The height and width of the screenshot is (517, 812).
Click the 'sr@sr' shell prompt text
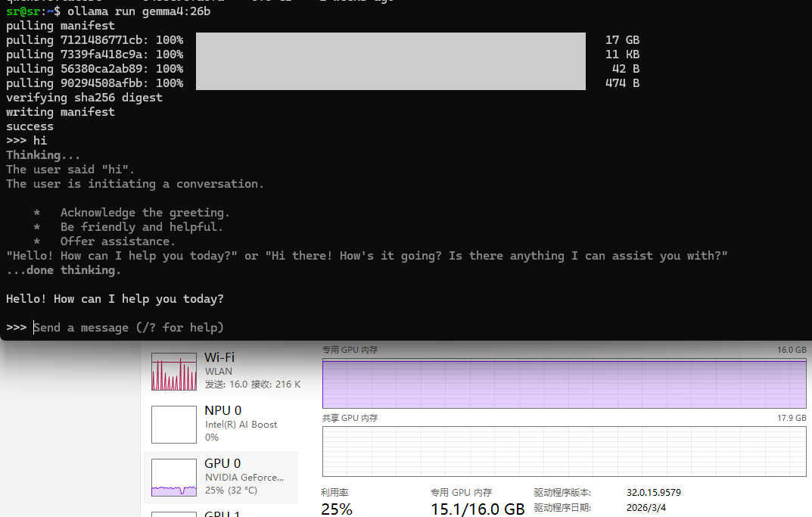[x=23, y=11]
